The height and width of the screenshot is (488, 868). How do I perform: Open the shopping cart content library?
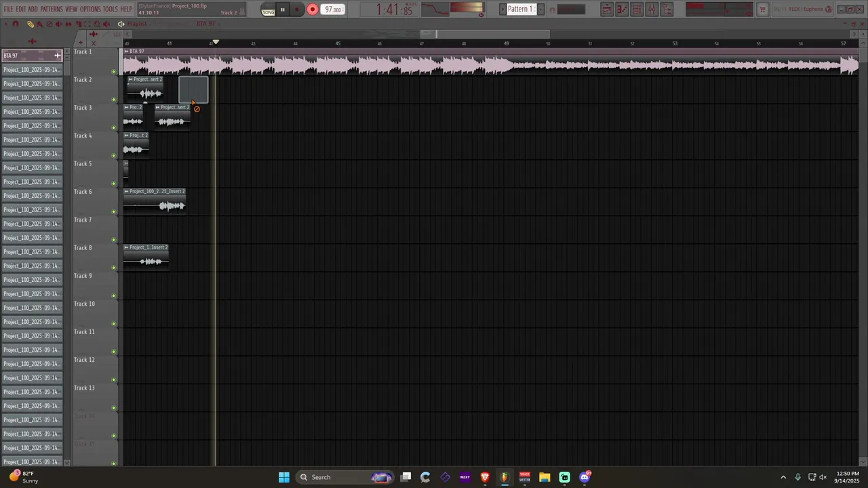point(762,9)
